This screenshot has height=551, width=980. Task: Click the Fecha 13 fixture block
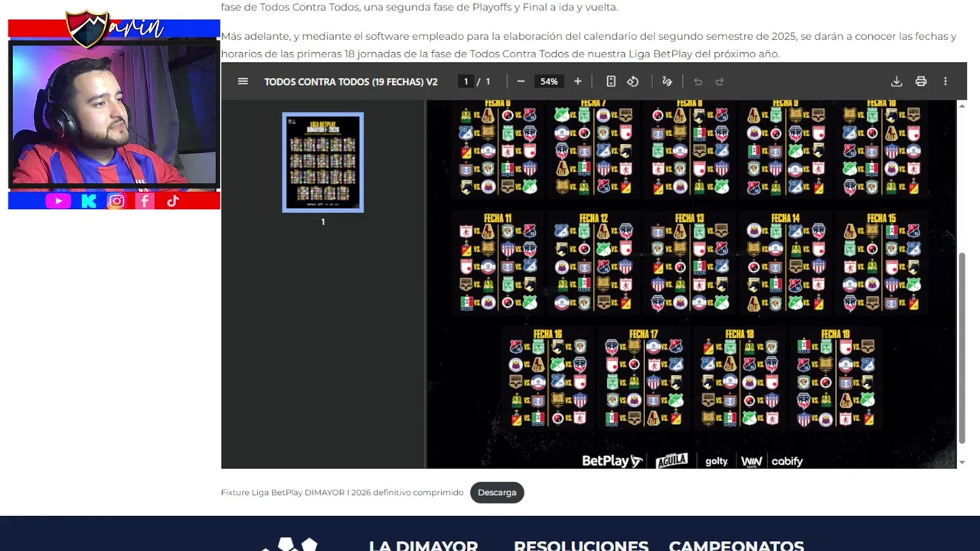point(689,262)
